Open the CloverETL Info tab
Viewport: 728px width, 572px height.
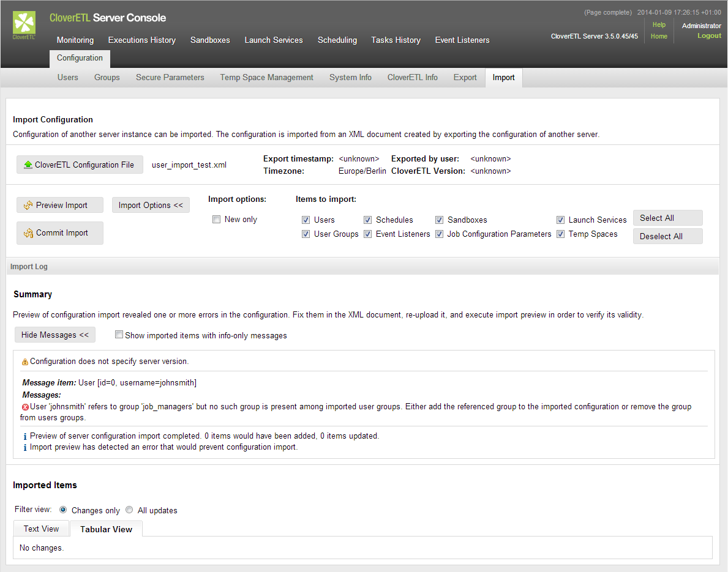pyautogui.click(x=412, y=78)
